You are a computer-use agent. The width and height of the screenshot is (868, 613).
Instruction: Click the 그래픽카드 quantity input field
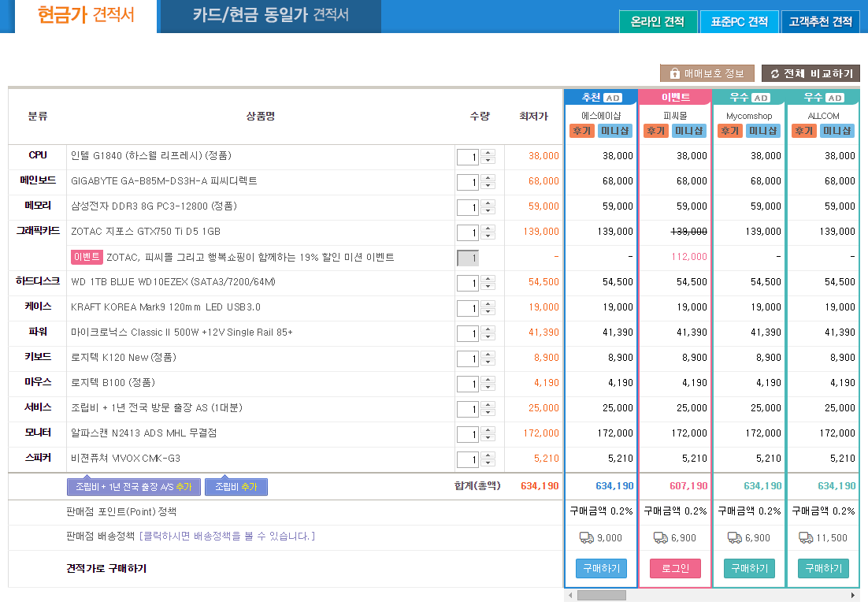[467, 233]
